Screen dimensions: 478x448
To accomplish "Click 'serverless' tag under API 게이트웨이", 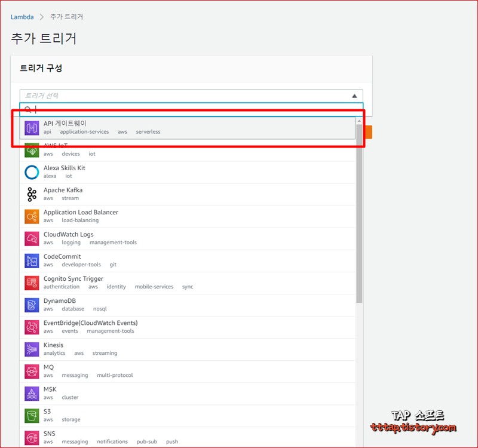I will point(148,131).
